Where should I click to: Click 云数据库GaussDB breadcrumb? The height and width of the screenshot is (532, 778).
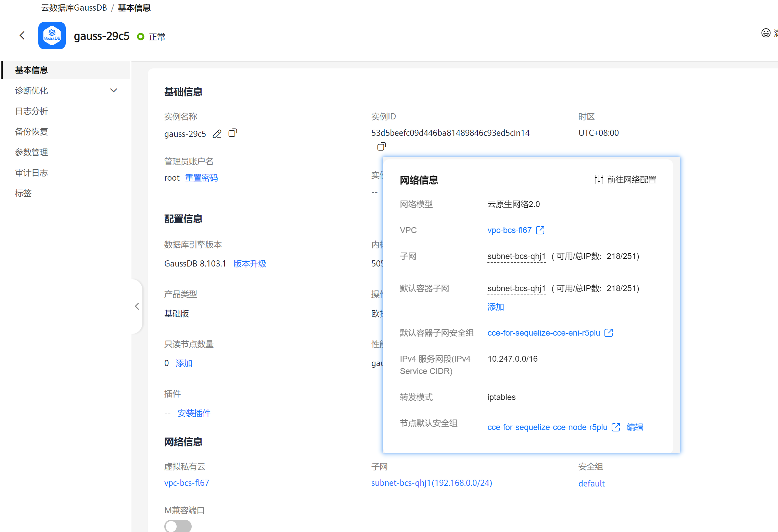[x=74, y=8]
